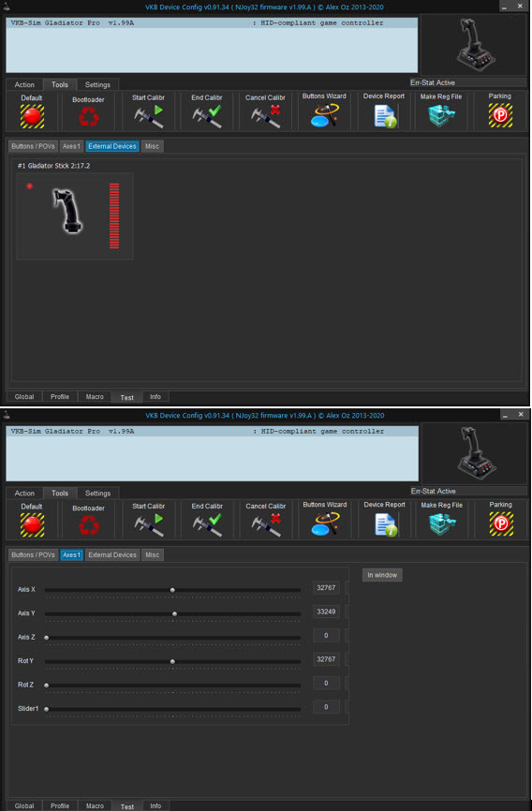This screenshot has height=811, width=532.
Task: Select Axes1 tab in bottom window
Action: [x=71, y=555]
